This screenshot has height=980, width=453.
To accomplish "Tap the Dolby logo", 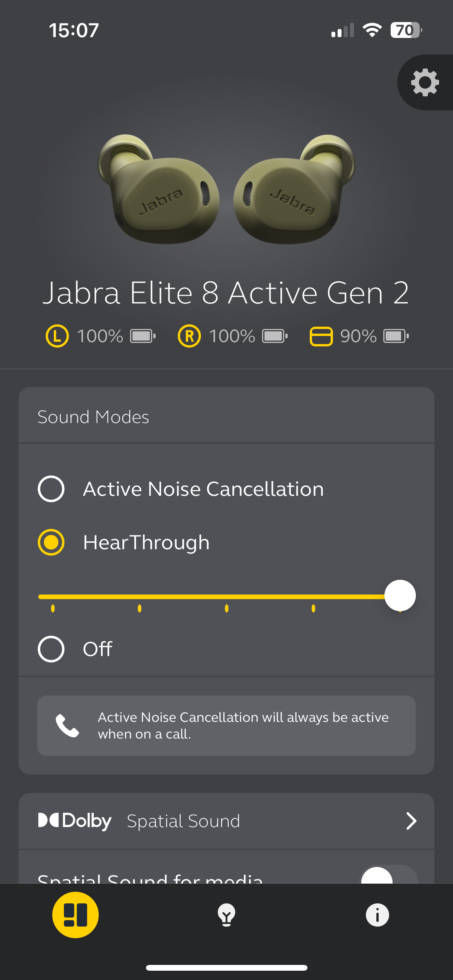I will (75, 821).
